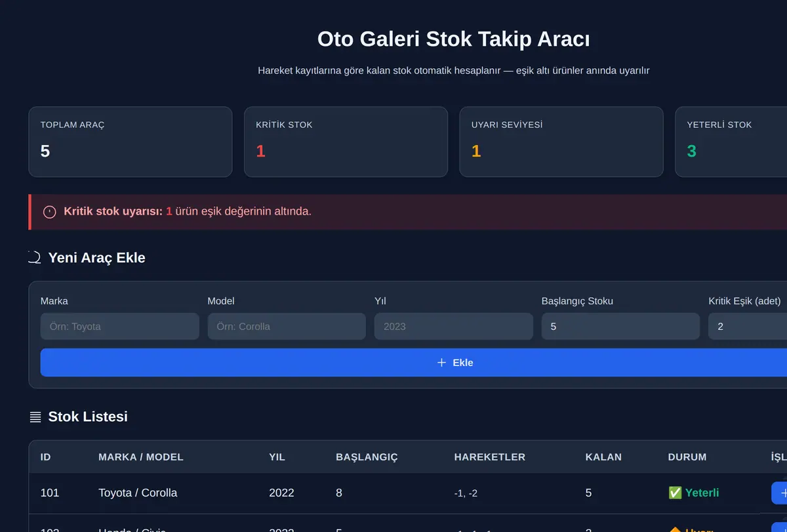
Task: Click the Başlangıç column header
Action: coord(367,457)
